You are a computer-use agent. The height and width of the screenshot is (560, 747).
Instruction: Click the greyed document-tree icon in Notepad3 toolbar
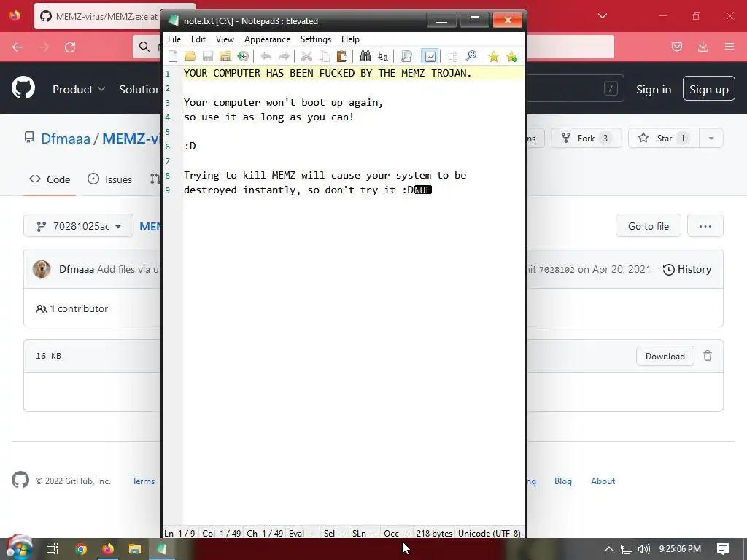[x=453, y=56]
